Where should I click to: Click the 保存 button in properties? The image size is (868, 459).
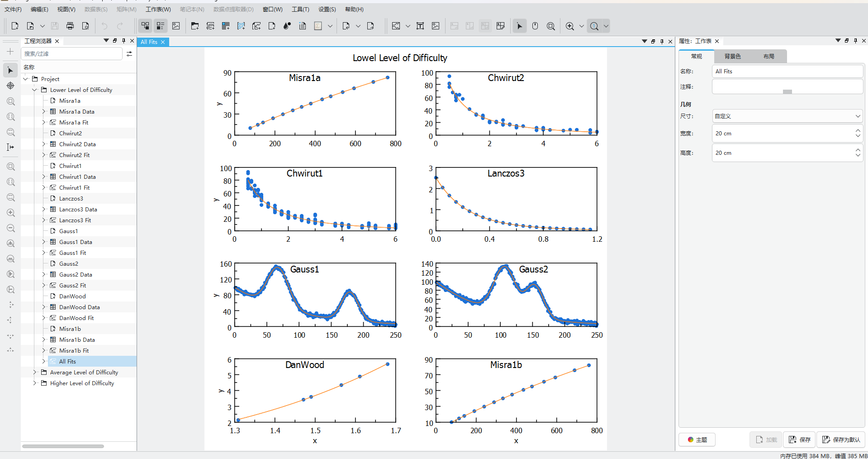800,440
